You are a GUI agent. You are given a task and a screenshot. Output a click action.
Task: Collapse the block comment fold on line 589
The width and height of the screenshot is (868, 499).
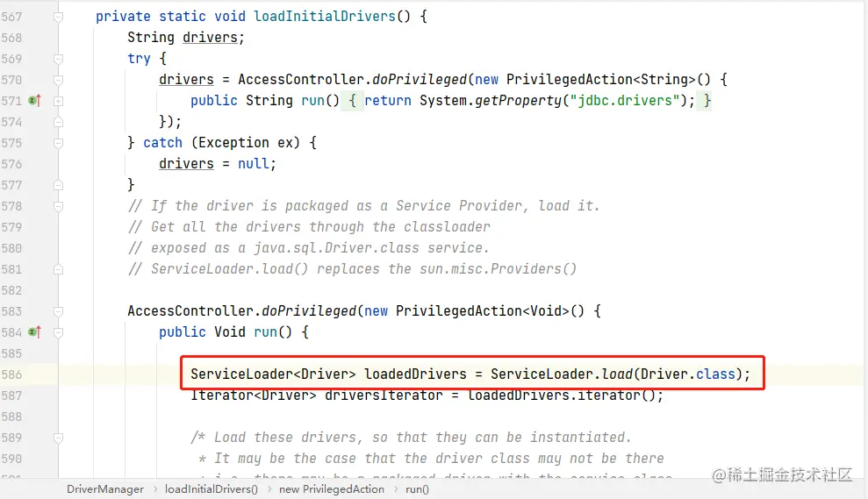tap(58, 438)
